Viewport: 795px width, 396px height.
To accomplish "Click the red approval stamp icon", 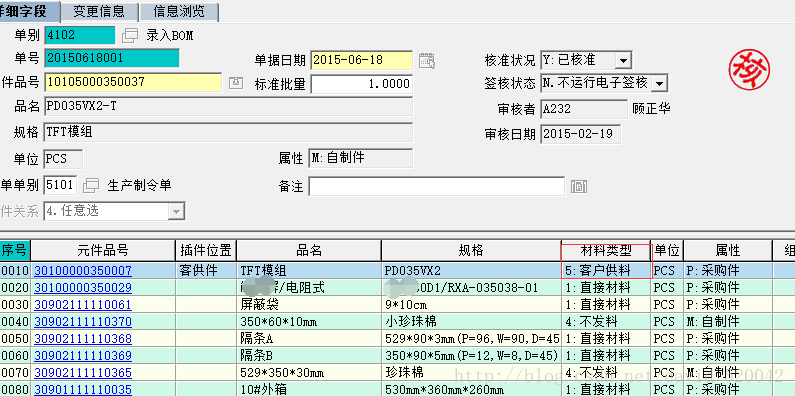I will [x=749, y=70].
